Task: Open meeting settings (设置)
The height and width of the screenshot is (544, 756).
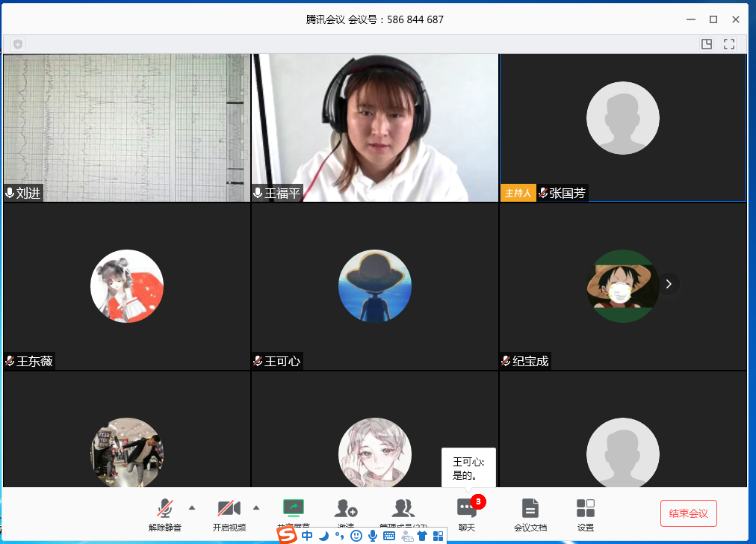Action: coord(586,510)
